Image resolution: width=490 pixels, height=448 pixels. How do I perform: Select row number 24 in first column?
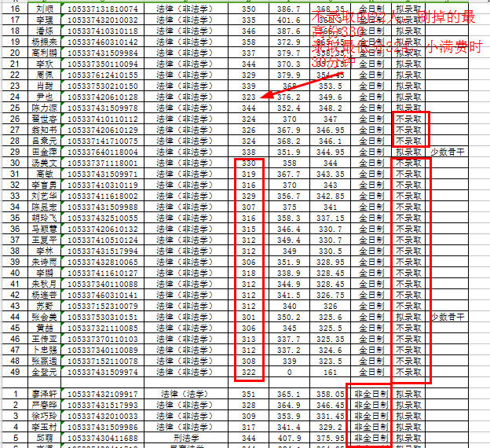[x=15, y=97]
